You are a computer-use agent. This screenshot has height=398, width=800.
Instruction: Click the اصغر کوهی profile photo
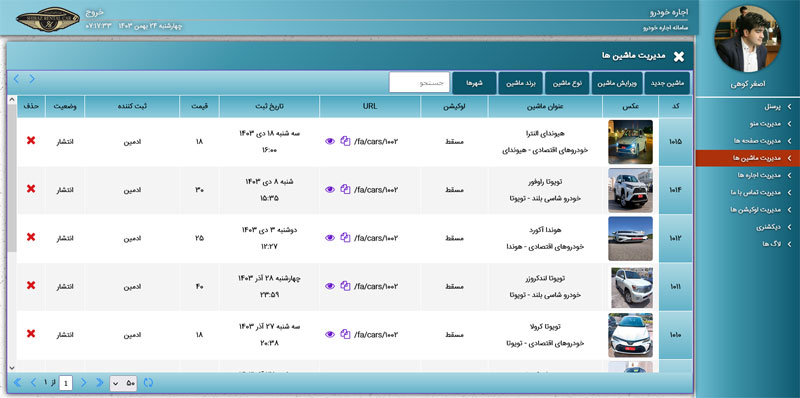tap(747, 39)
